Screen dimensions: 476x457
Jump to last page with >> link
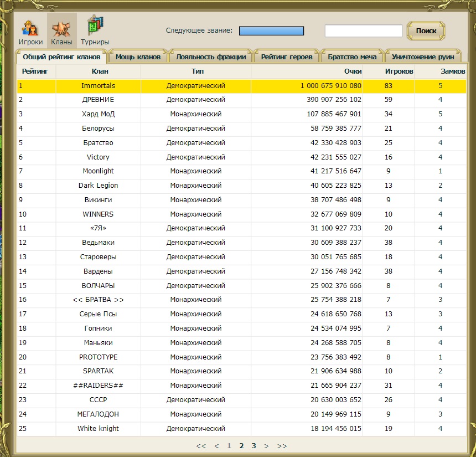[282, 446]
